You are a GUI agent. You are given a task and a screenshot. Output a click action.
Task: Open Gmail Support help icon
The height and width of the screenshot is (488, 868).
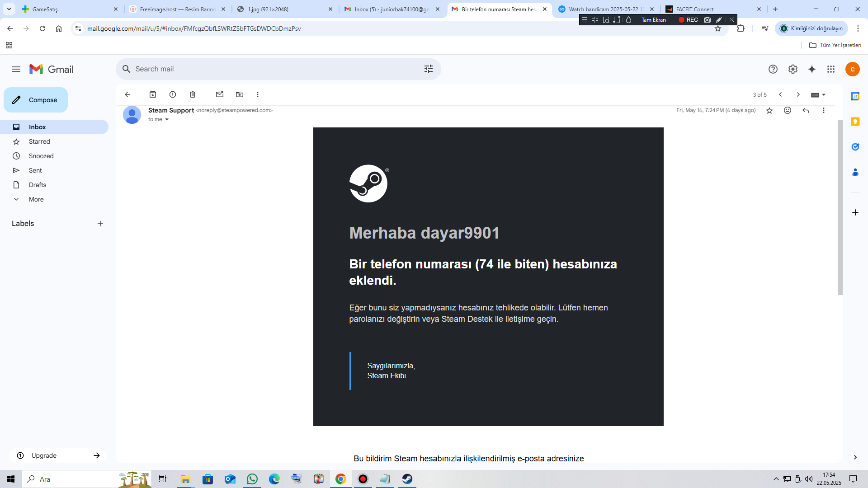pos(773,69)
